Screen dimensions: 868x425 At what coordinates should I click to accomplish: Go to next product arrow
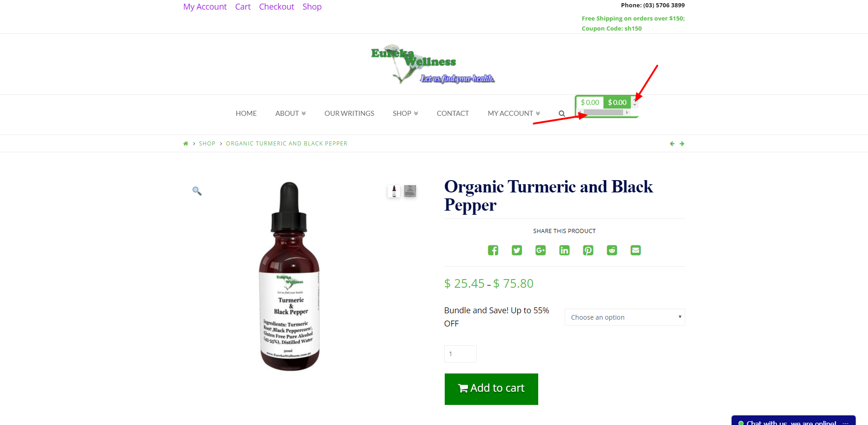tap(682, 144)
